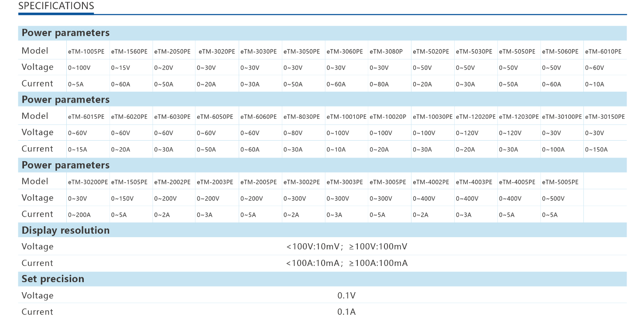Select model name eTM-6030PE
644x321 pixels.
point(172,117)
